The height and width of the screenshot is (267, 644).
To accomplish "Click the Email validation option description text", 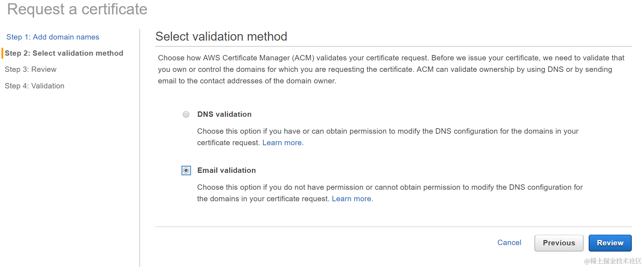I will pos(390,193).
